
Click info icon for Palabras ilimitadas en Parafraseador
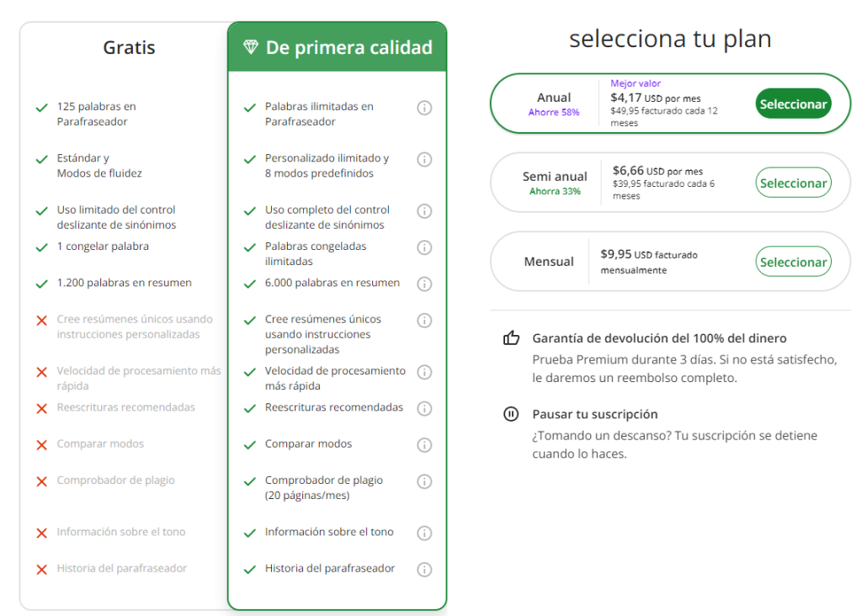point(424,108)
